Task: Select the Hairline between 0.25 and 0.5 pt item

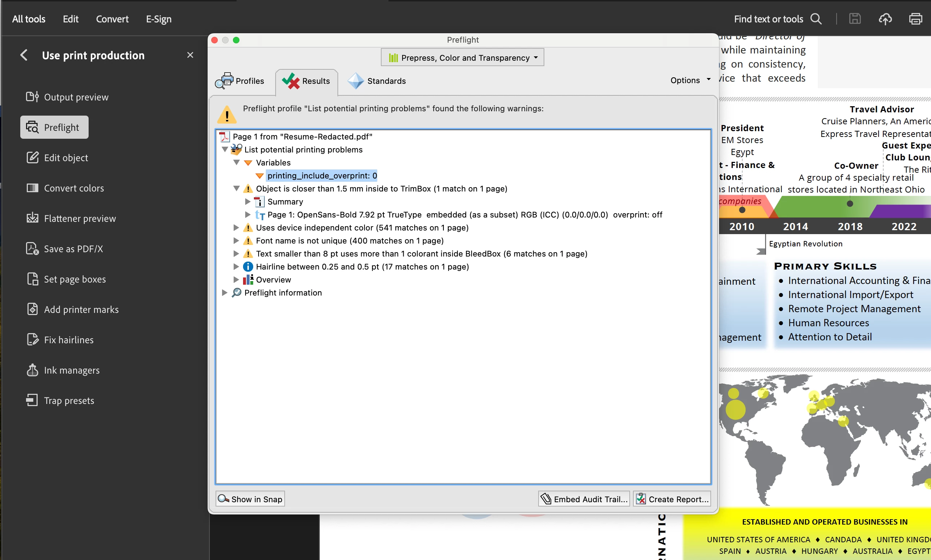Action: (x=362, y=267)
